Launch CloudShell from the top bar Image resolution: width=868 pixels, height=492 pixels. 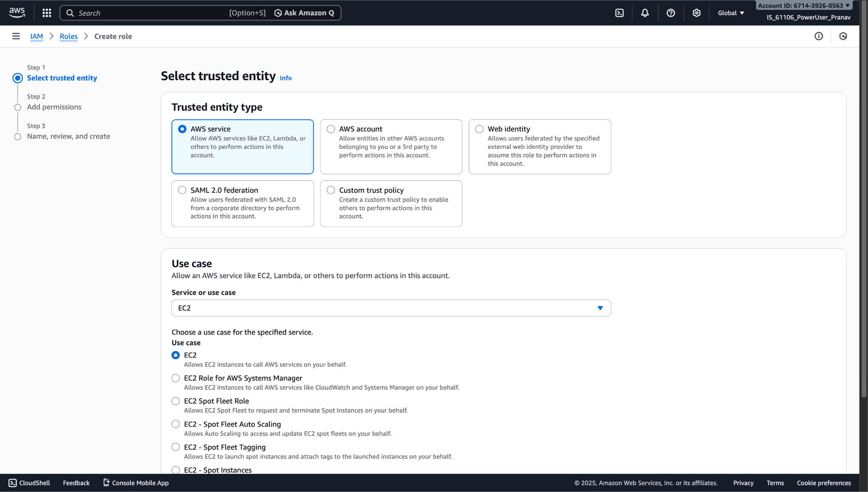click(x=619, y=13)
